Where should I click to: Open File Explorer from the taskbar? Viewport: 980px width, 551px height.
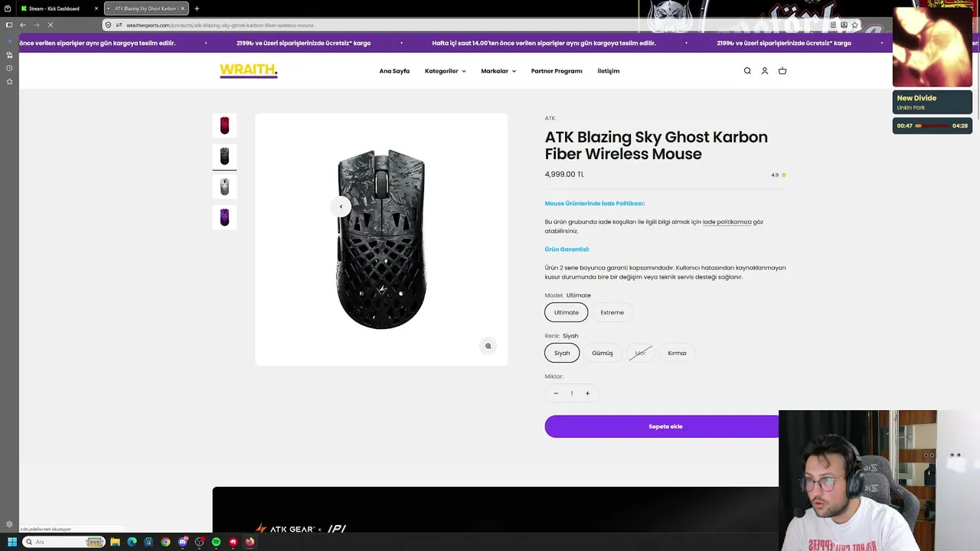pyautogui.click(x=115, y=542)
